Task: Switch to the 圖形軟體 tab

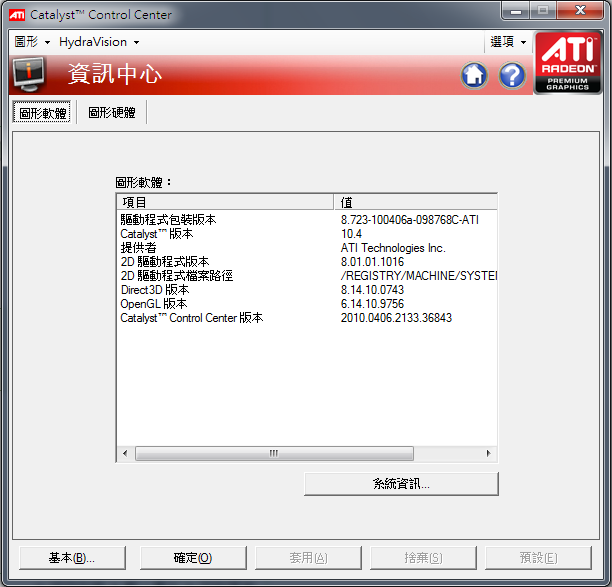Action: (x=42, y=112)
